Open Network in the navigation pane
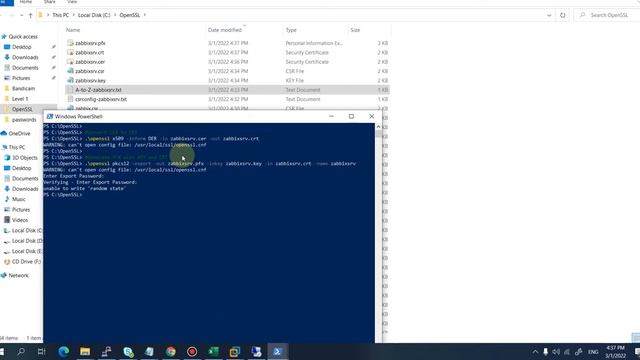640x360 pixels. (18, 276)
